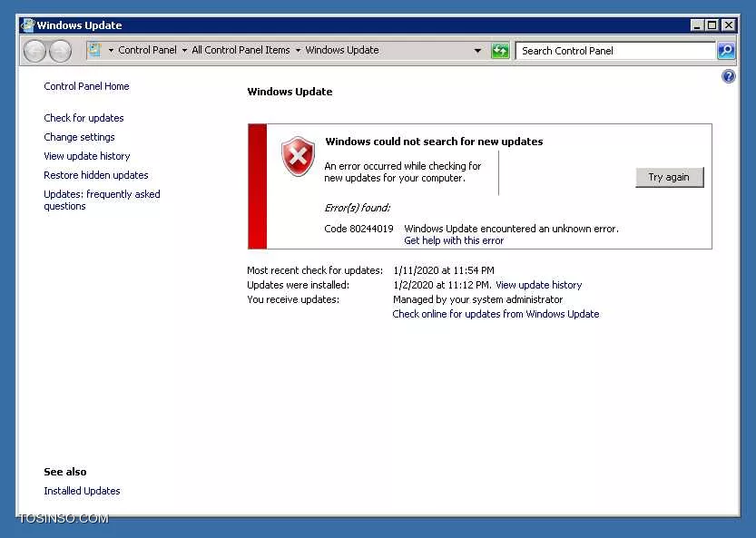Open Installed Updates under See also
756x538 pixels.
tap(82, 491)
